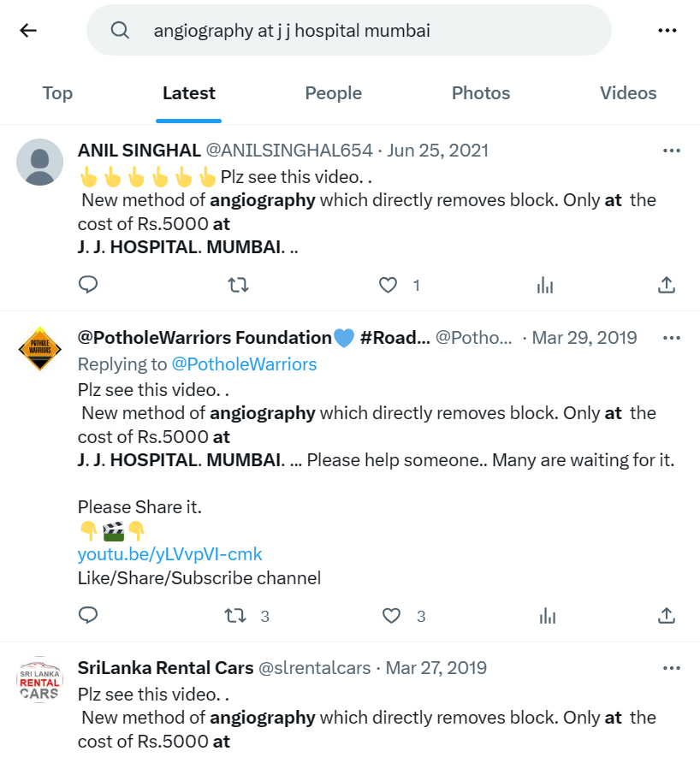
Task: View analytics on PotholeWarriors Foundation tweet
Action: click(x=547, y=616)
